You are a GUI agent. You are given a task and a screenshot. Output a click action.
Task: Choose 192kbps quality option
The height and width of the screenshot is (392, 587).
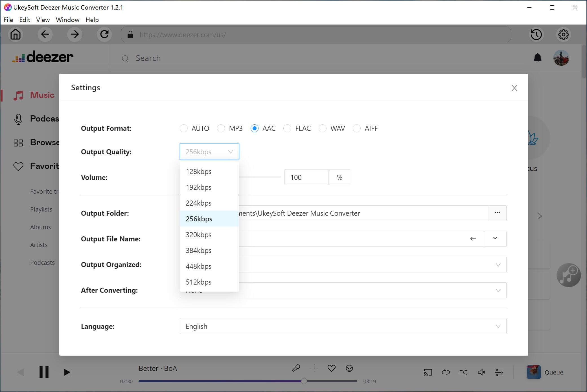pyautogui.click(x=209, y=187)
